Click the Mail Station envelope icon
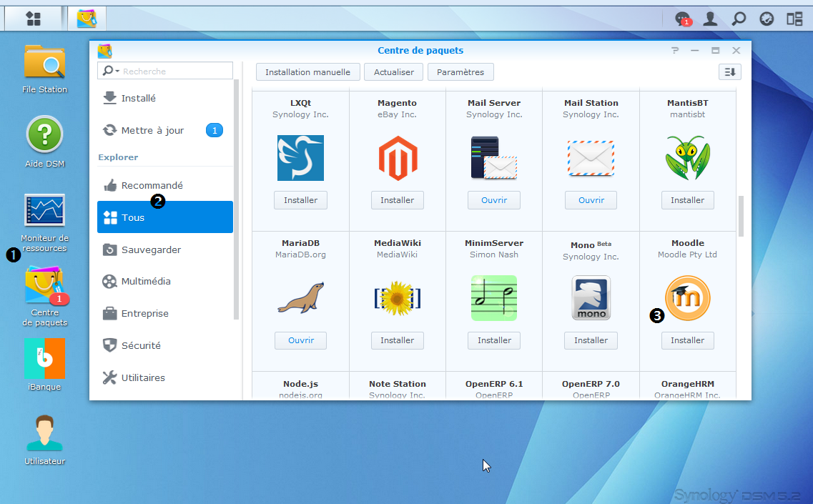This screenshot has height=504, width=813. click(591, 158)
